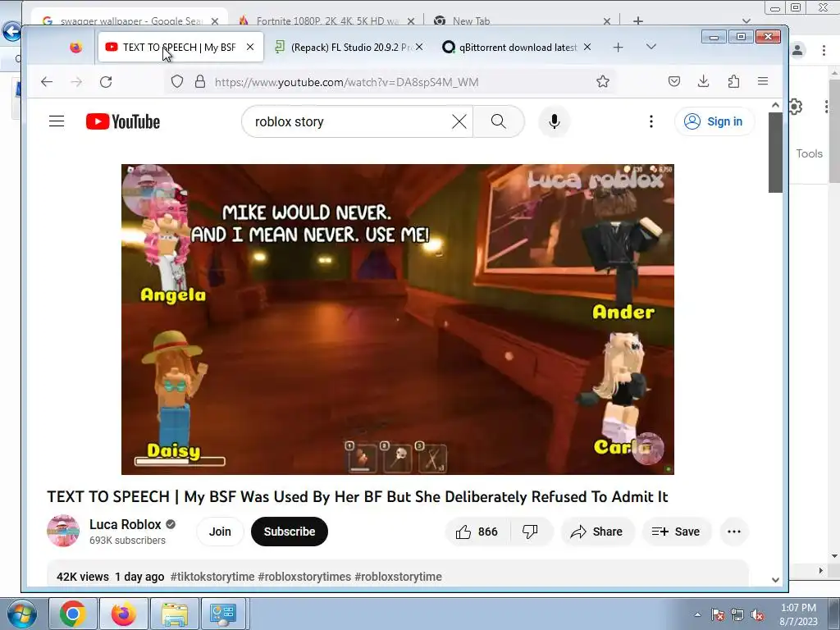This screenshot has height=630, width=840.
Task: Open YouTube guide hamburger menu
Action: (x=57, y=121)
